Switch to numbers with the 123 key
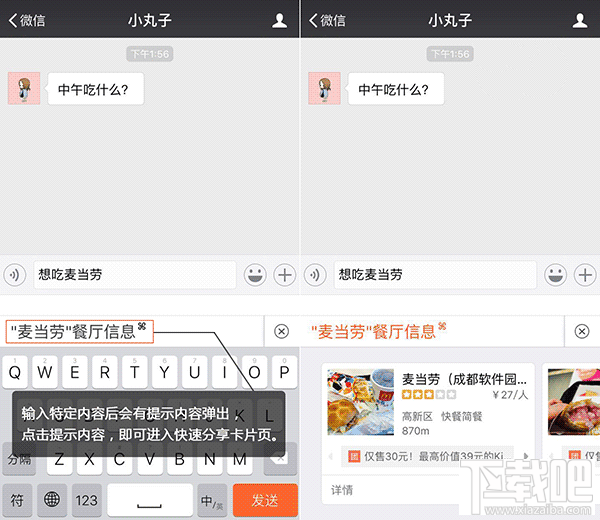 tap(86, 499)
